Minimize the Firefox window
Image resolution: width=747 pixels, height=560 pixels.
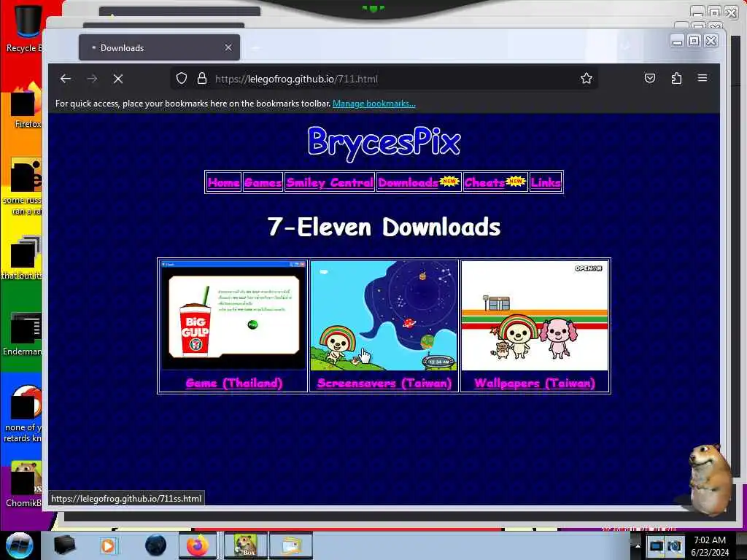pyautogui.click(x=677, y=42)
